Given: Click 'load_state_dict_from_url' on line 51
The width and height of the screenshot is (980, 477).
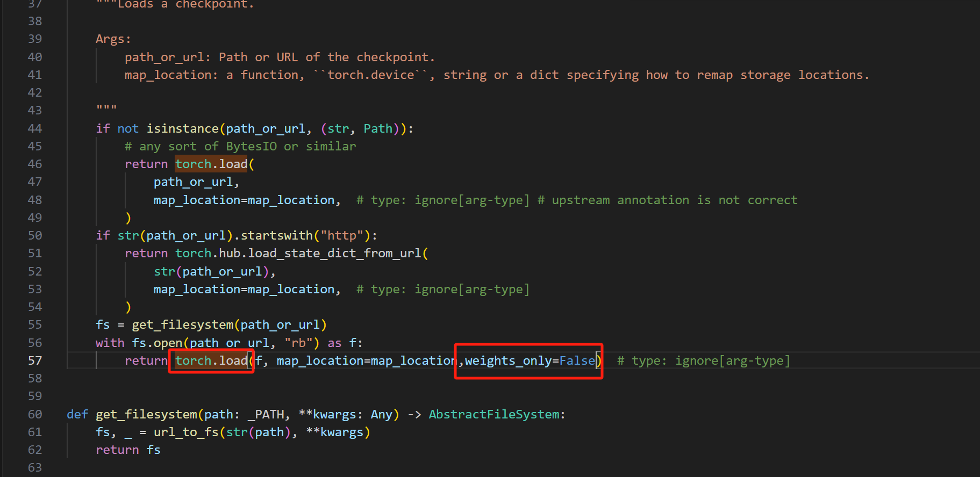Looking at the screenshot, I should [334, 253].
